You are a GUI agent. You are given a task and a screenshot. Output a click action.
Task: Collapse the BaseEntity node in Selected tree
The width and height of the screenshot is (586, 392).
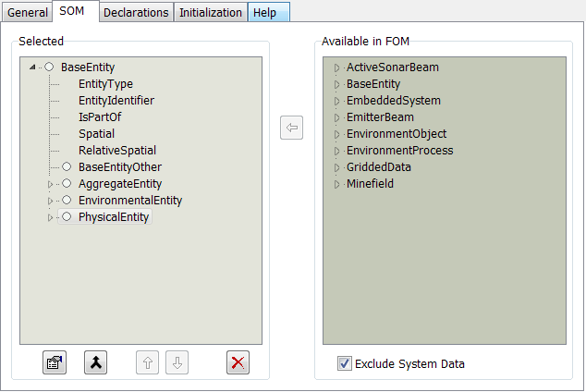click(x=33, y=67)
